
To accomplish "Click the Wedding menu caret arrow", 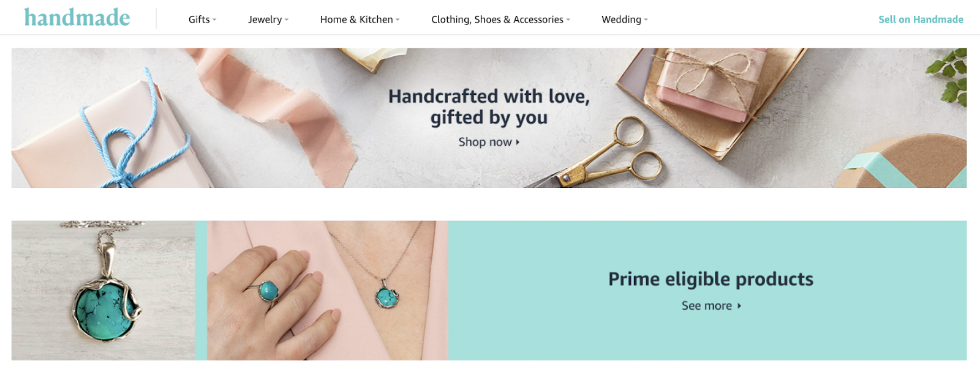I will click(646, 20).
